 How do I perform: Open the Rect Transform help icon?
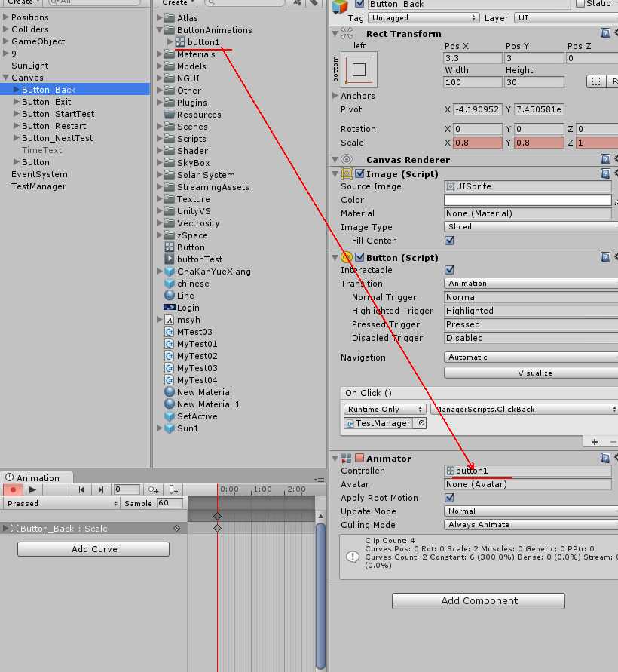[x=605, y=33]
